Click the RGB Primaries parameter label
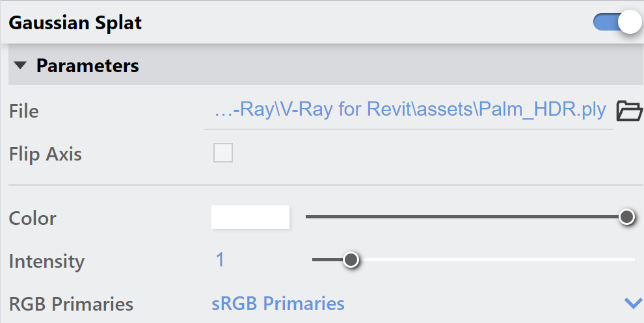Viewport: 644px width, 323px height. (x=71, y=304)
